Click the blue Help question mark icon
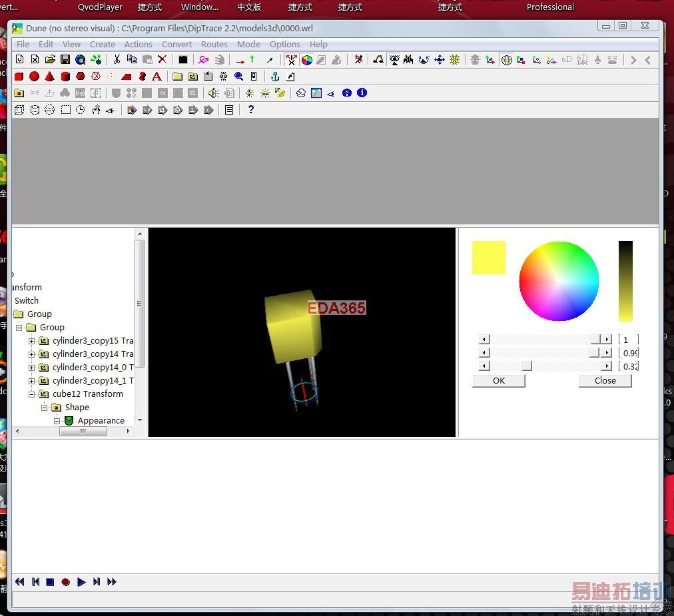674x616 pixels. (x=250, y=110)
